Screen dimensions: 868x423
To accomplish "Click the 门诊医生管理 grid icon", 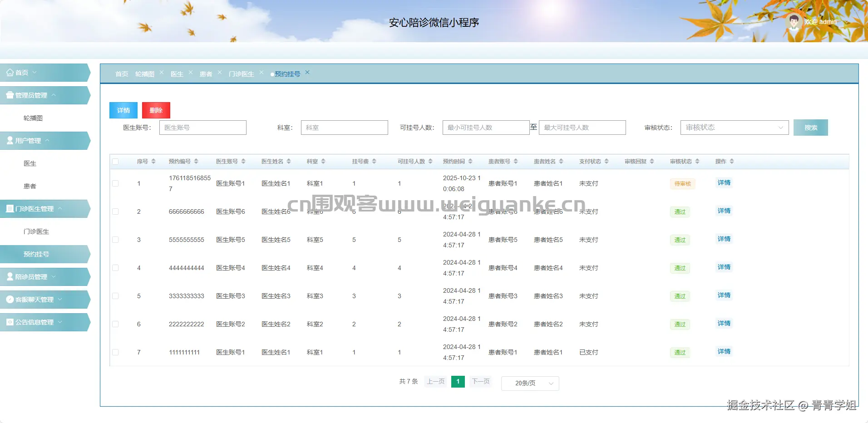I will click(10, 209).
